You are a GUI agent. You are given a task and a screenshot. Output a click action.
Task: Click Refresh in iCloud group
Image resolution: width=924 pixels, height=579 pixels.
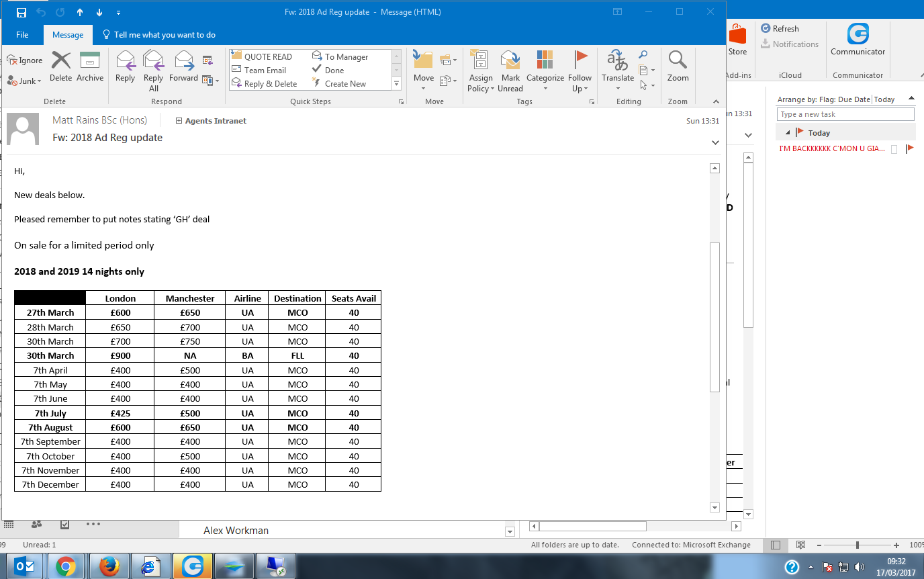click(x=780, y=29)
